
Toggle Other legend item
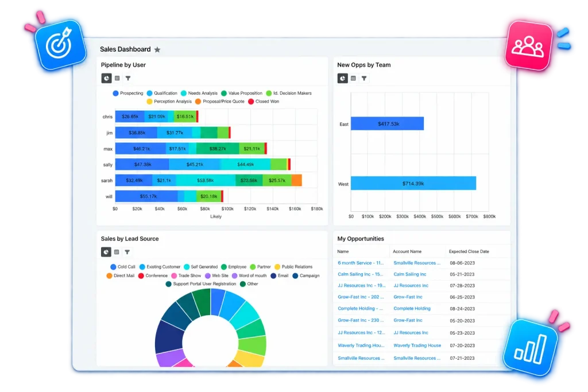(249, 284)
